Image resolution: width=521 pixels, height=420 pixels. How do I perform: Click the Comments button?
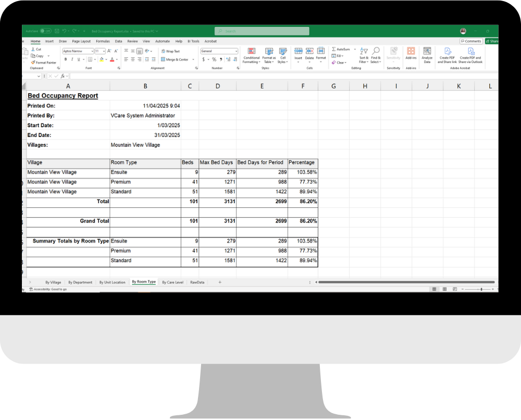click(471, 41)
